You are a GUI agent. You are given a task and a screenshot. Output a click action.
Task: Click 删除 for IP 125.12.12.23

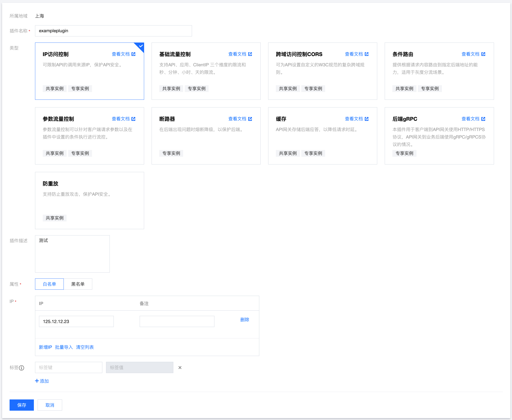[245, 320]
